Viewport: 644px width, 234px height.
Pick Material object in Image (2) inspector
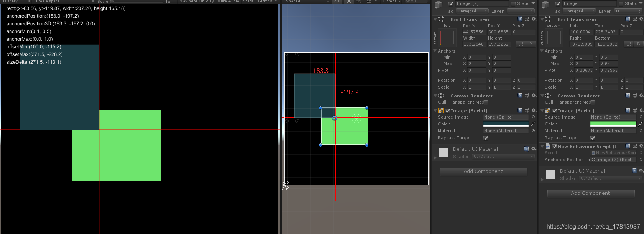pos(533,131)
